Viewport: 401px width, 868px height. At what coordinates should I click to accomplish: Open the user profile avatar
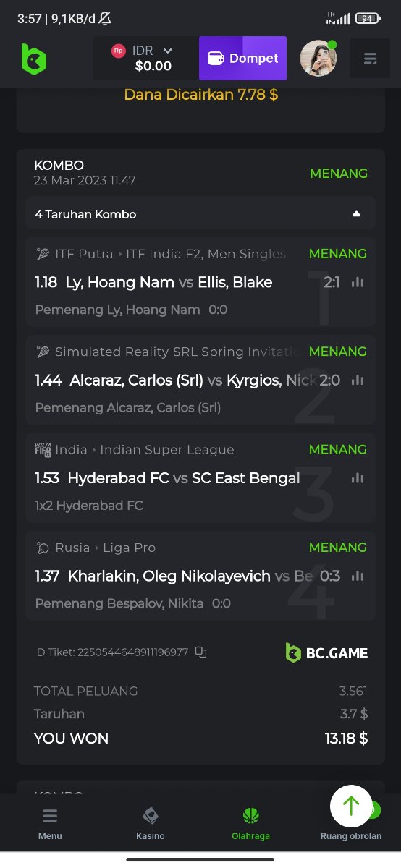(x=318, y=58)
